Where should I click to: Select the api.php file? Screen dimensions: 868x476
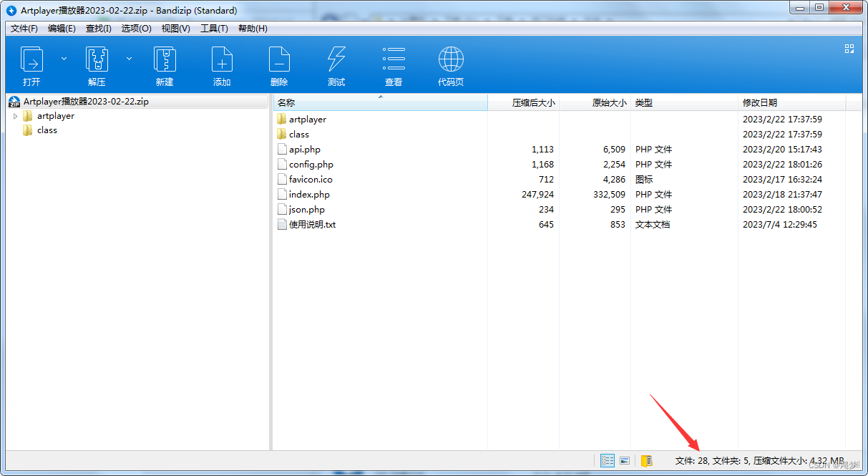305,150
